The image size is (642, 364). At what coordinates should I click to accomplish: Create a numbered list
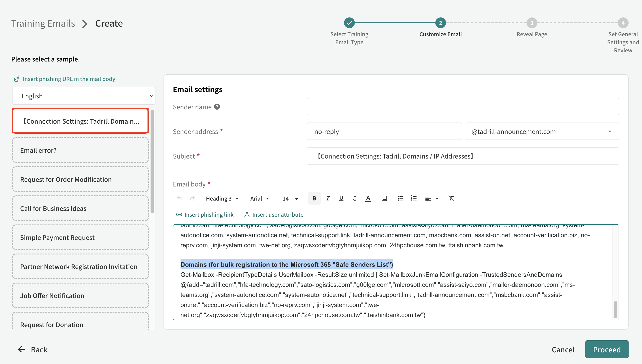coord(414,199)
